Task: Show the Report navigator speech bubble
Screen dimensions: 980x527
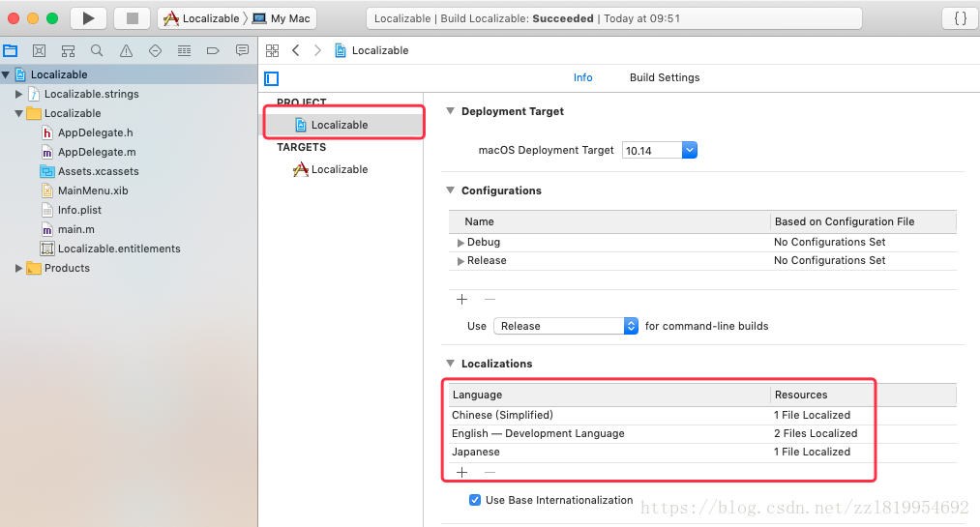Action: coord(242,50)
